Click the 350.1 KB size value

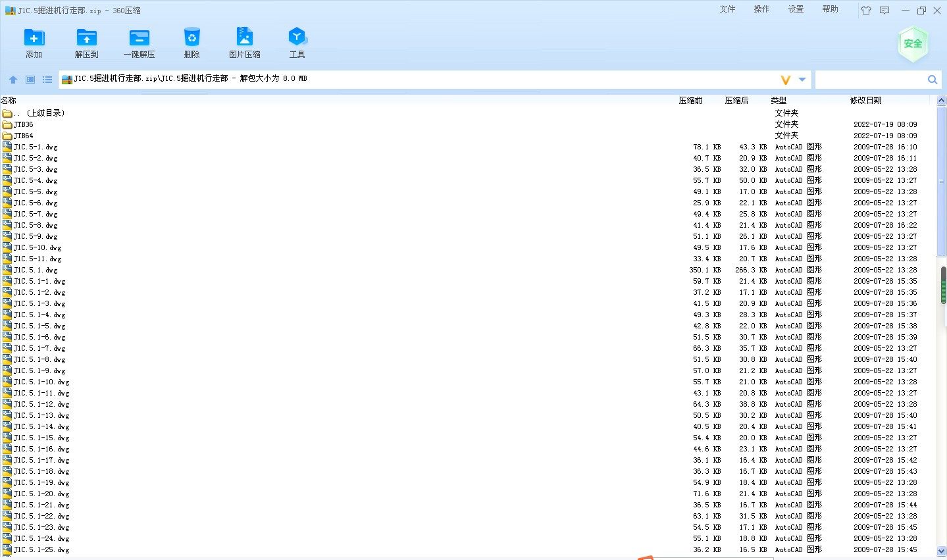[705, 270]
